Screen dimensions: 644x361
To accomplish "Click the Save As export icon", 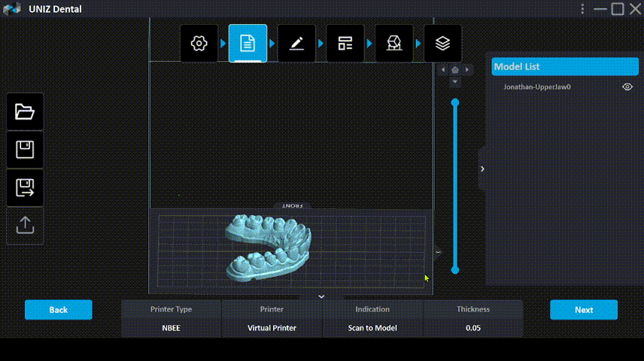I will 25,187.
